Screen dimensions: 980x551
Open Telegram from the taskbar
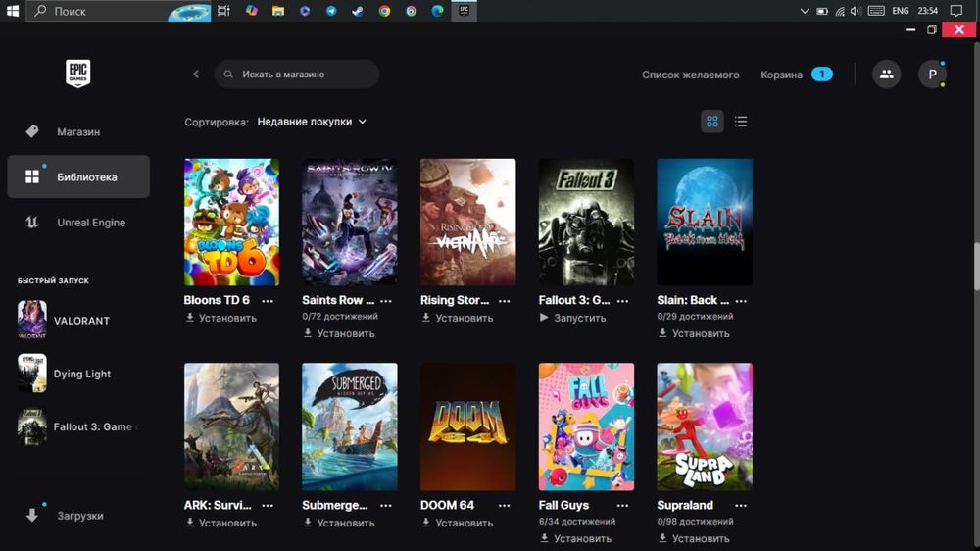[331, 11]
